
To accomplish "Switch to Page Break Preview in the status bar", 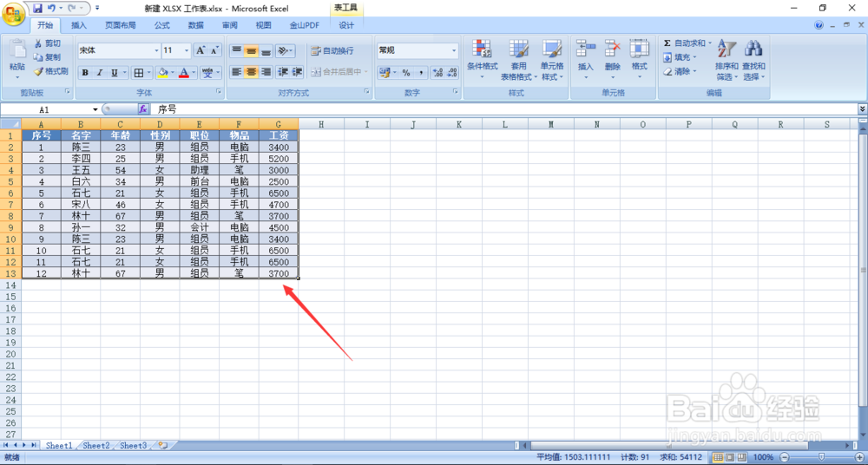I will click(740, 458).
